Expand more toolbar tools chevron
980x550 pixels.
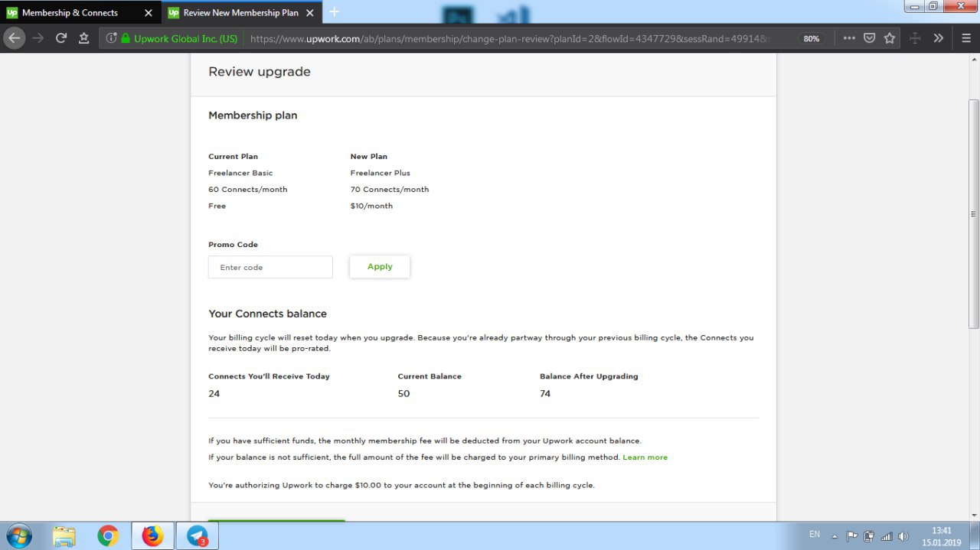pyautogui.click(x=939, y=37)
